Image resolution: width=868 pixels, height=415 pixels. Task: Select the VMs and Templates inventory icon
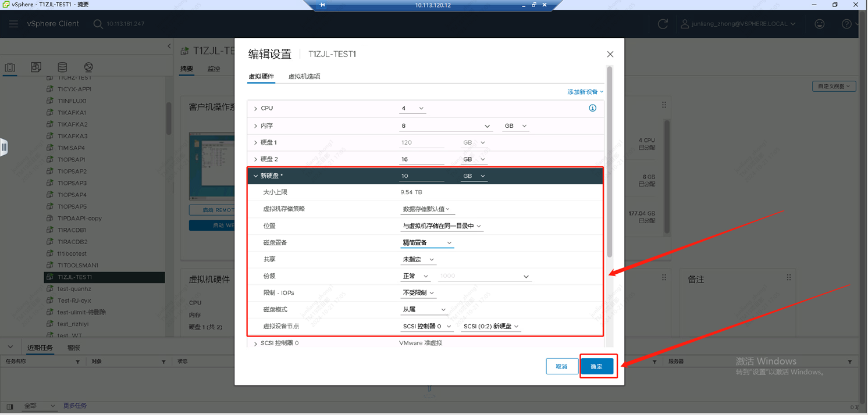click(36, 67)
